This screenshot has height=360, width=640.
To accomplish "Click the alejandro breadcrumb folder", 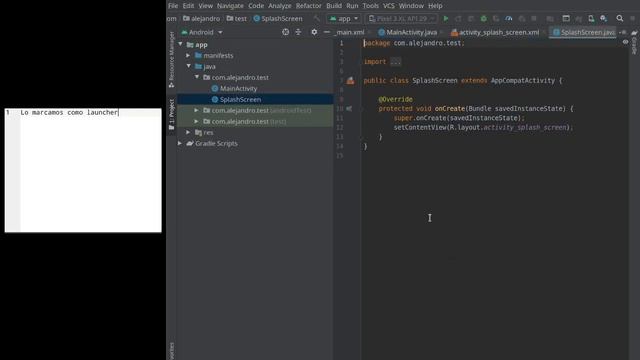I will click(x=202, y=18).
